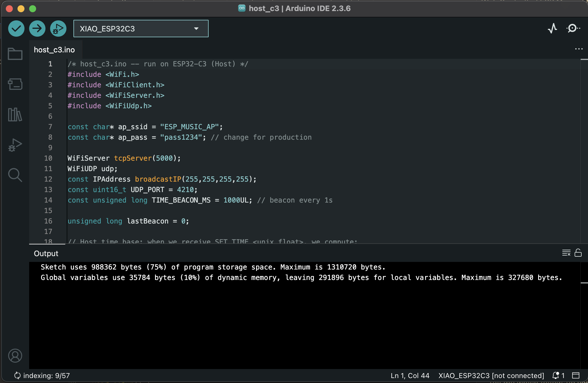Open the Search sidebar panel

pyautogui.click(x=15, y=175)
